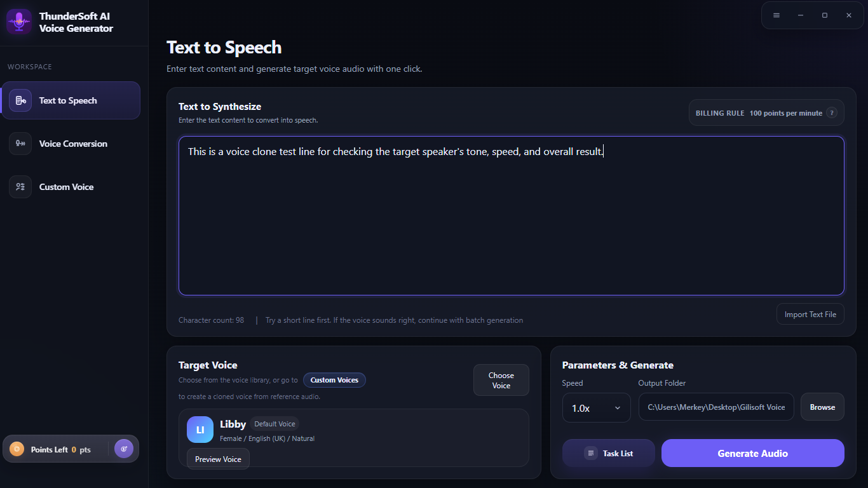Select the Text to Speech sidebar icon
Screen dimensions: 868x488
(20, 100)
